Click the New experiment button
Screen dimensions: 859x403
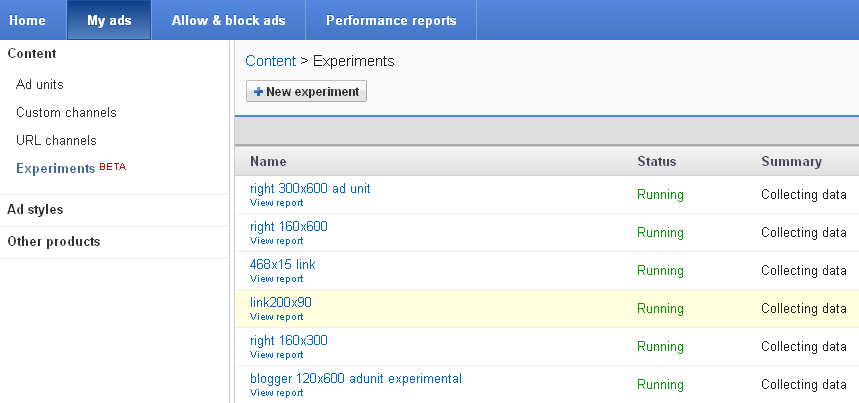click(307, 91)
